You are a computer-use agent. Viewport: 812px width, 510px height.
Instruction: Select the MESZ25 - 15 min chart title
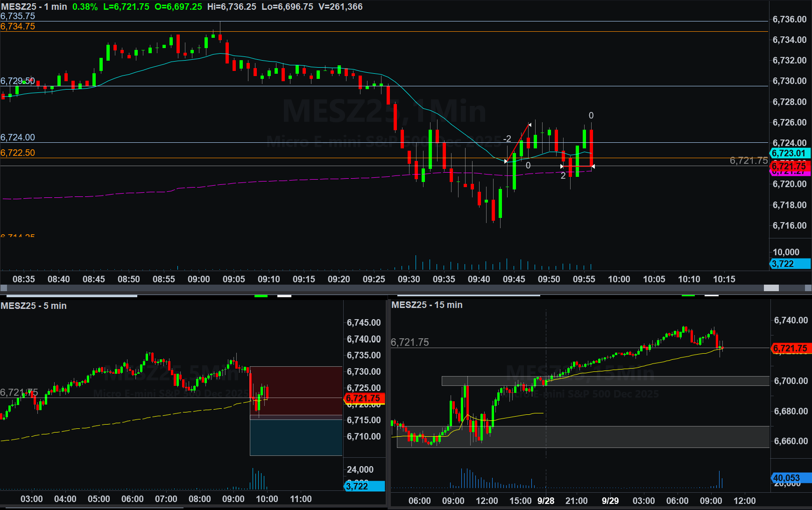[427, 305]
